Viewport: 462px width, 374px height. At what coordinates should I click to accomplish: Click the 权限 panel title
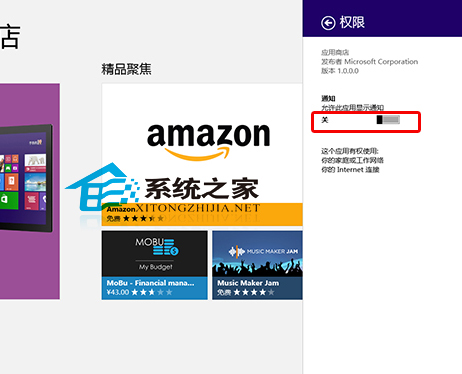pyautogui.click(x=352, y=23)
